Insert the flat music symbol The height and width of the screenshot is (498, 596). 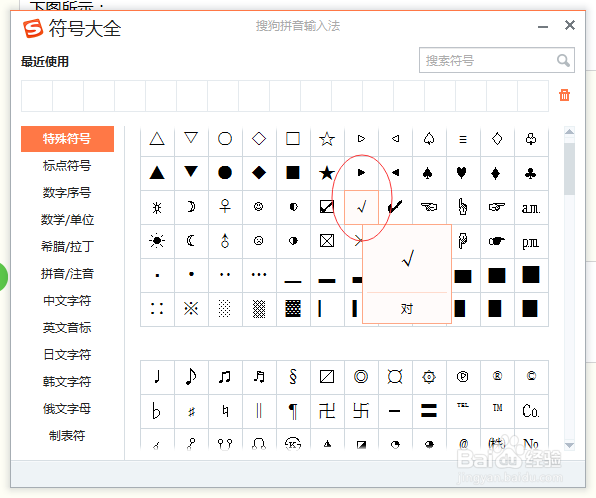[157, 411]
